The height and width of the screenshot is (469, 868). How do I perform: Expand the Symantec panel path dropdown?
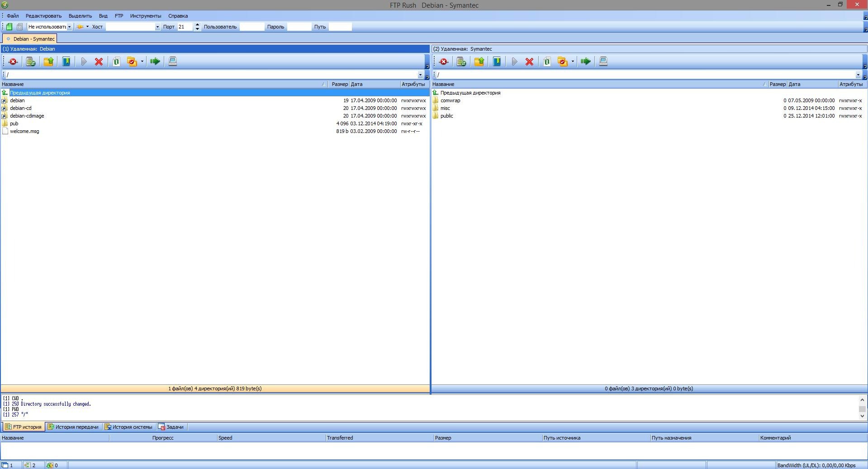click(x=858, y=75)
